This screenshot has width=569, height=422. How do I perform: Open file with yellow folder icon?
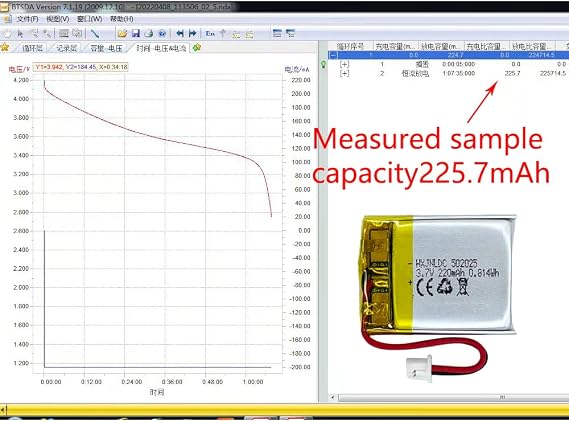point(122,33)
